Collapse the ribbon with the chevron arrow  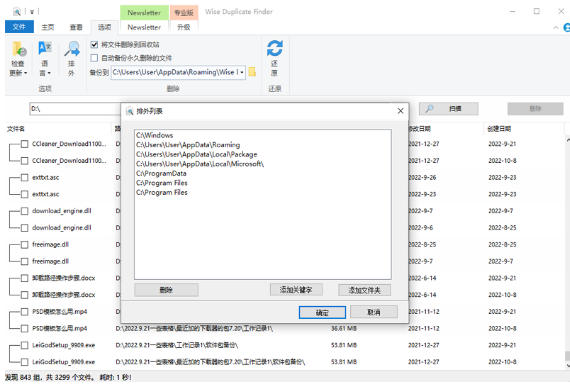point(555,28)
